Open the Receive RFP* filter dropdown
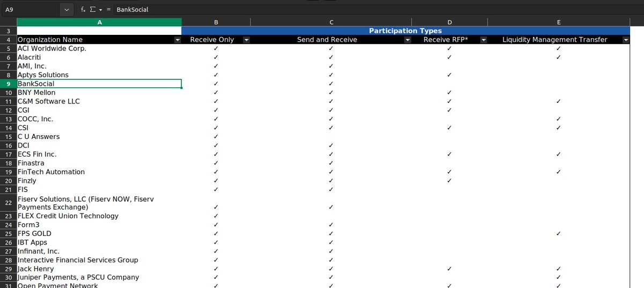644x288 pixels. pyautogui.click(x=484, y=40)
